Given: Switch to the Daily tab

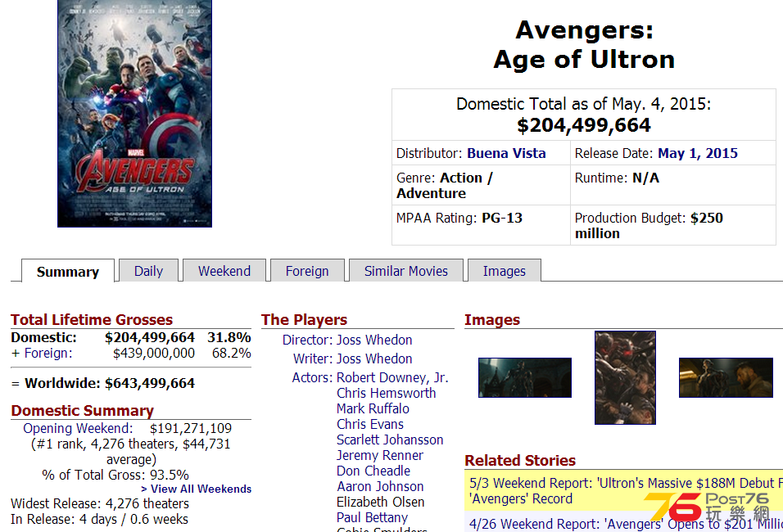Looking at the screenshot, I should [148, 270].
